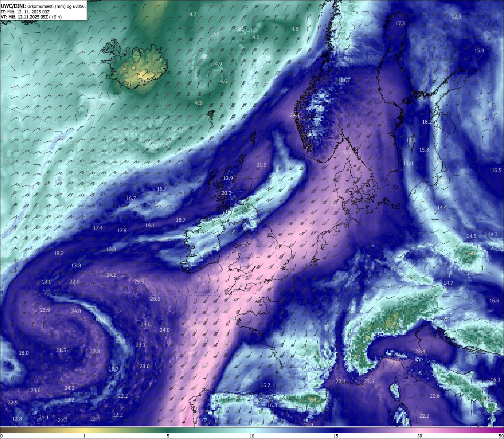Click the 24.6 value west of Brittany

(x=146, y=325)
